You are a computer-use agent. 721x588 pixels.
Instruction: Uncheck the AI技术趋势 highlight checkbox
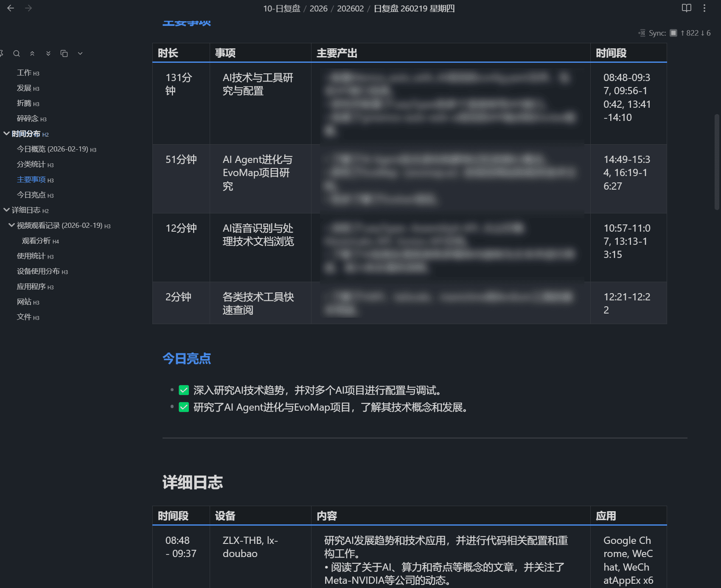point(184,390)
